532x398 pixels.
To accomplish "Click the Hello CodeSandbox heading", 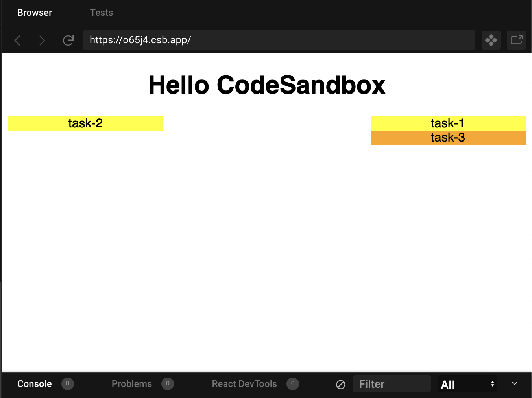I will (267, 85).
